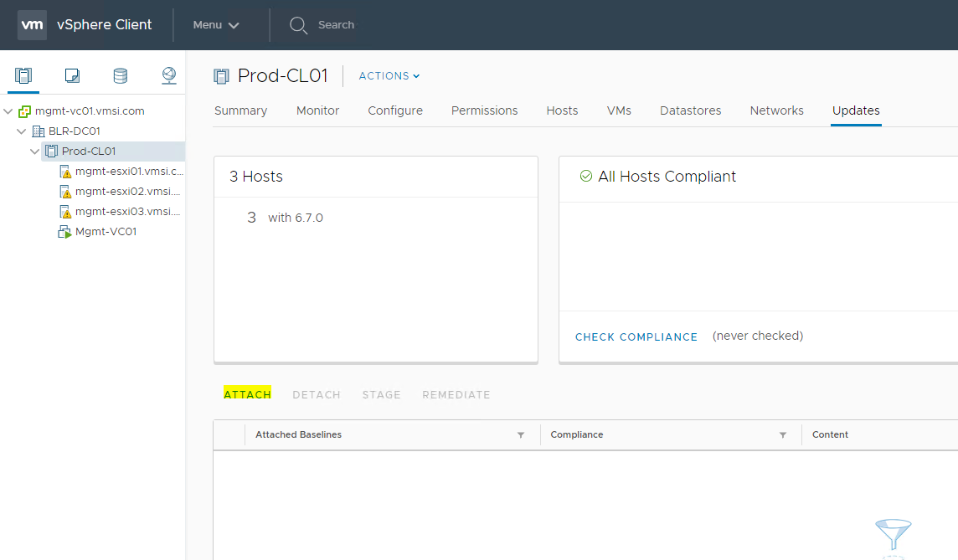Click the host warning icon for mgmt-esxi02
The height and width of the screenshot is (560, 958).
click(x=65, y=192)
